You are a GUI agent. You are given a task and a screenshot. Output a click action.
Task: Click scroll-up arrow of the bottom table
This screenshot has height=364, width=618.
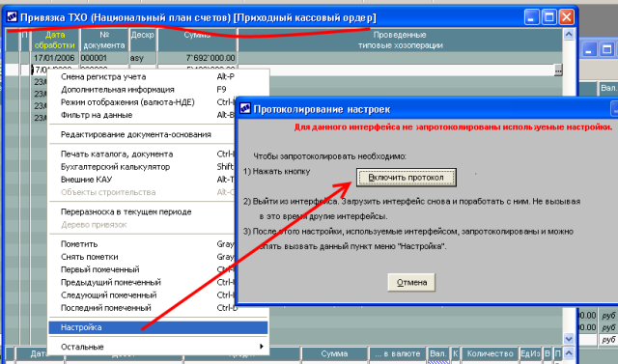[x=569, y=352]
